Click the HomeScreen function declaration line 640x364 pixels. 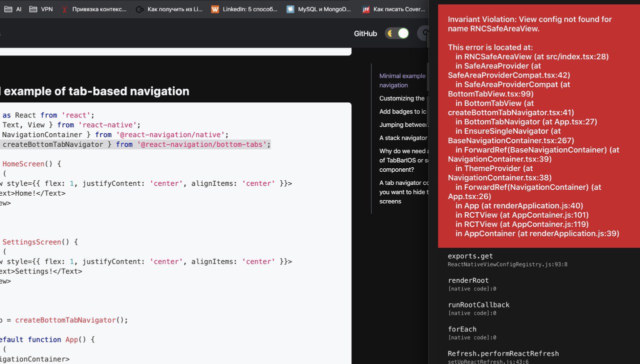tap(31, 164)
